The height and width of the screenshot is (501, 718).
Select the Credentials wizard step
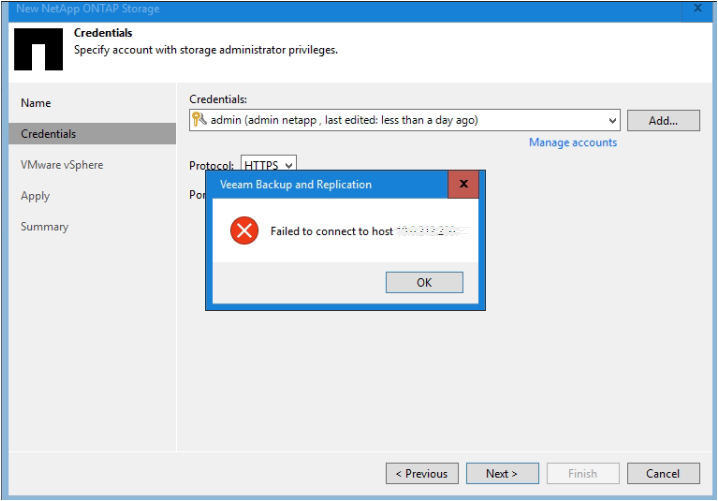point(92,134)
